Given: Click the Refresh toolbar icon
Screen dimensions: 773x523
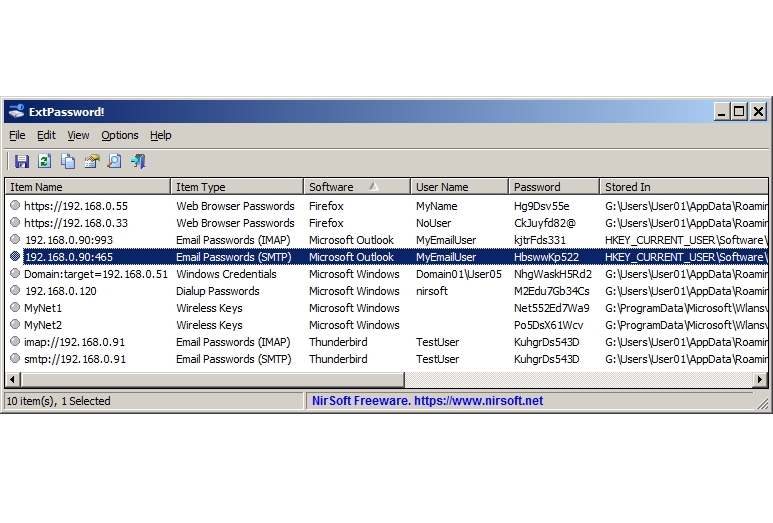Looking at the screenshot, I should [44, 161].
